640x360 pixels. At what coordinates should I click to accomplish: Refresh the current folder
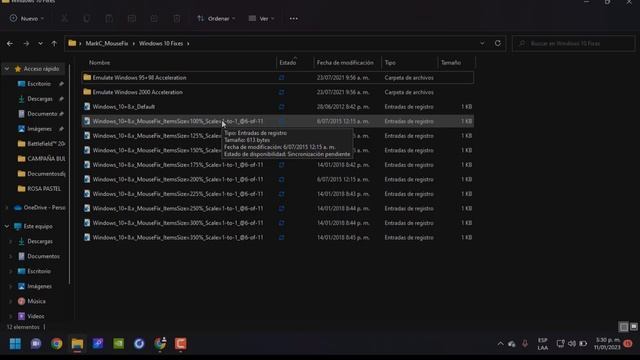[x=498, y=43]
